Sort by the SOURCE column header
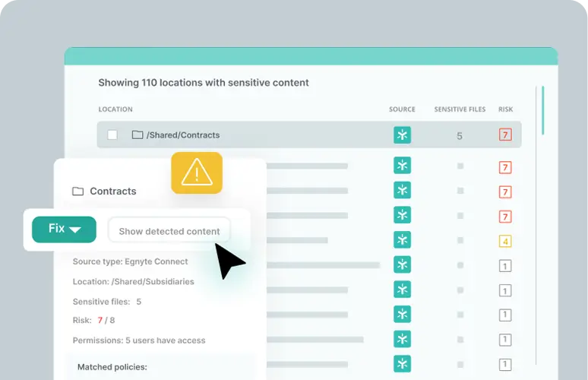The width and height of the screenshot is (588, 380). point(402,109)
